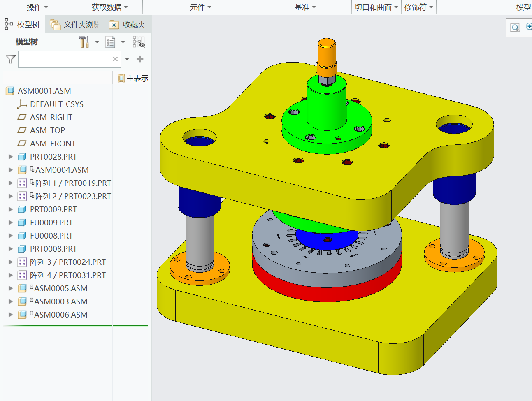Viewport: 532px width, 401px height.
Task: Select ASM_TOP datum plane in tree
Action: tap(47, 130)
